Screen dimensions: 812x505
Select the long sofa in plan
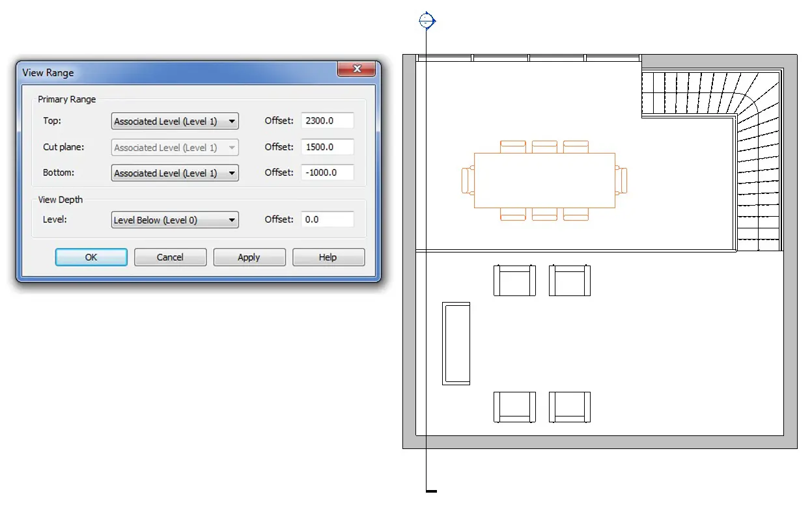pyautogui.click(x=456, y=343)
